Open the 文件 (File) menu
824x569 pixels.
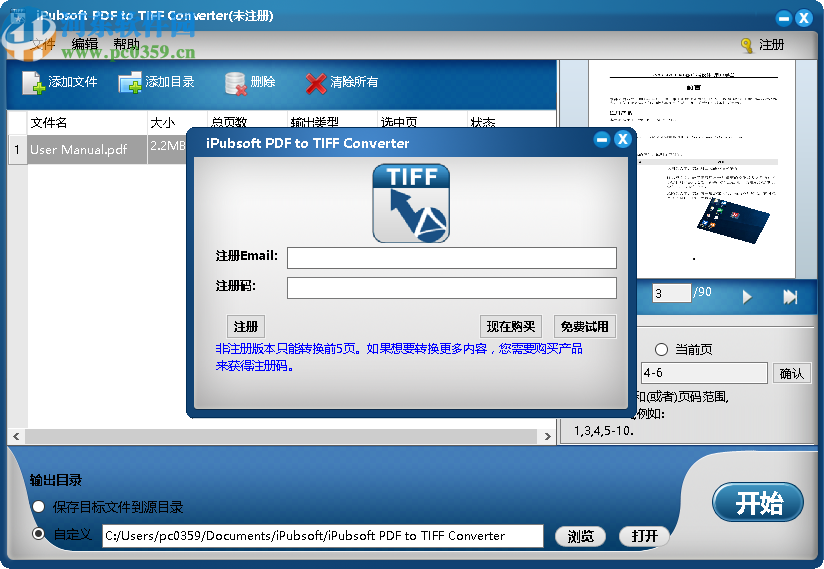click(x=43, y=44)
